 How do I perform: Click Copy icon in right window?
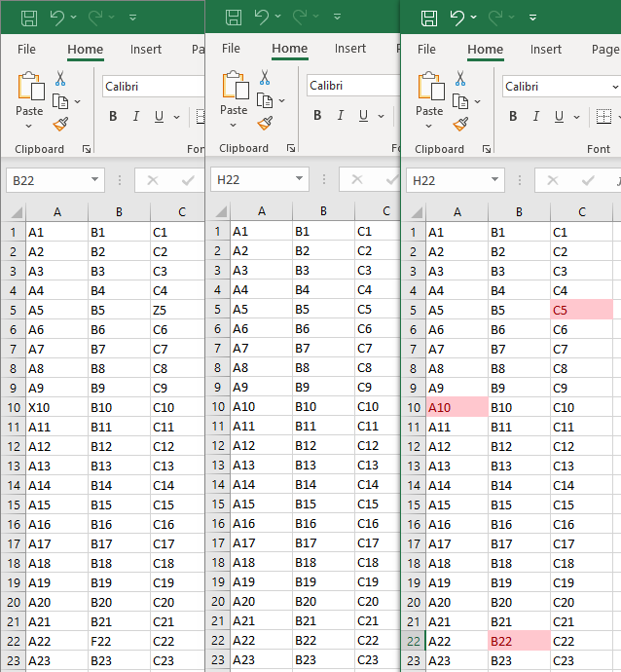(x=460, y=101)
